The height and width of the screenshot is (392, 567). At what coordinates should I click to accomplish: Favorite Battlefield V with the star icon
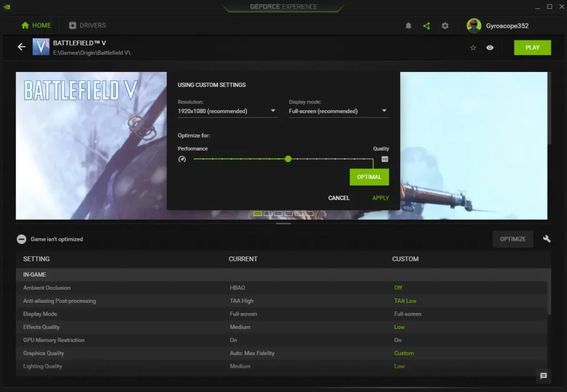tap(473, 48)
